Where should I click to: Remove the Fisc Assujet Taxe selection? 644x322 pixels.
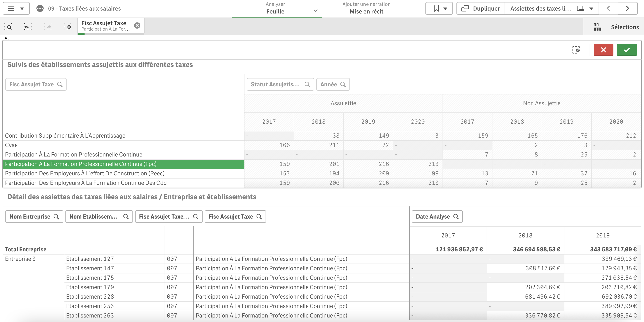point(137,25)
